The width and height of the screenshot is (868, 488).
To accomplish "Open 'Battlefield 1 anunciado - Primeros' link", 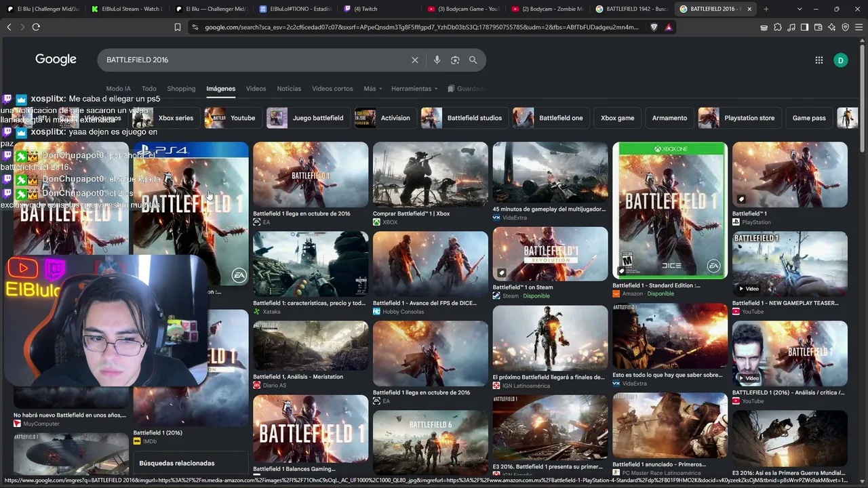I will click(659, 464).
